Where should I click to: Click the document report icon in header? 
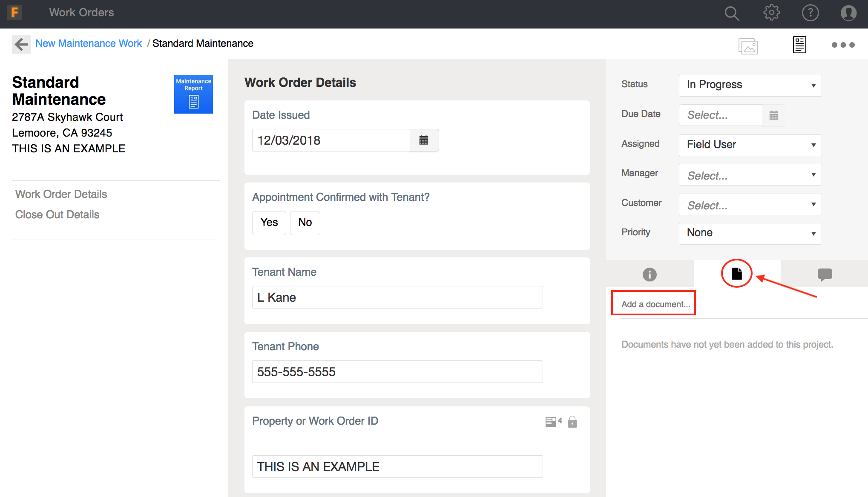click(x=799, y=45)
